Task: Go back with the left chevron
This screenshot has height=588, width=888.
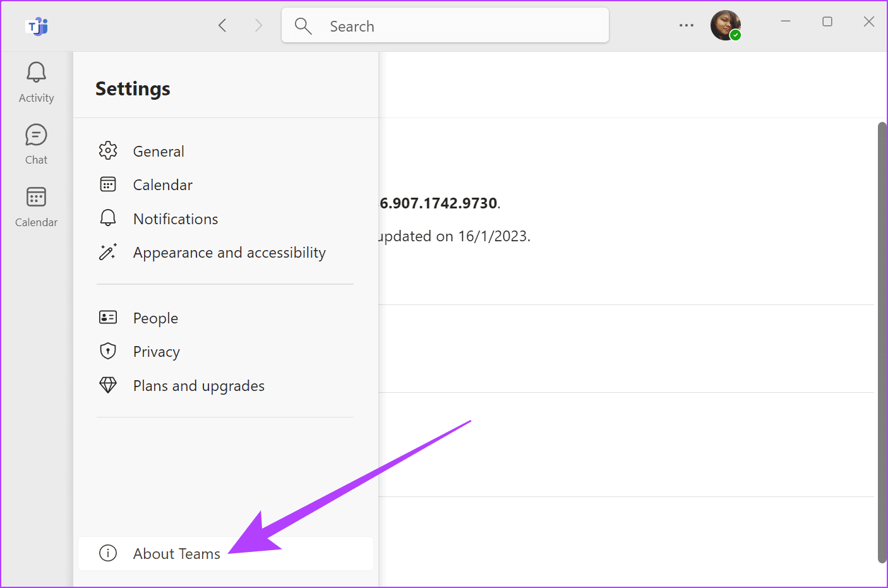Action: point(222,25)
